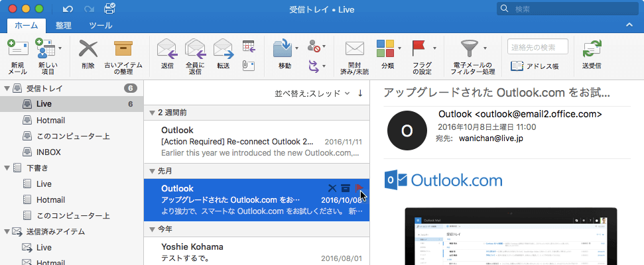
Task: Open the filter funnel dropdown arrow
Action: pyautogui.click(x=485, y=48)
